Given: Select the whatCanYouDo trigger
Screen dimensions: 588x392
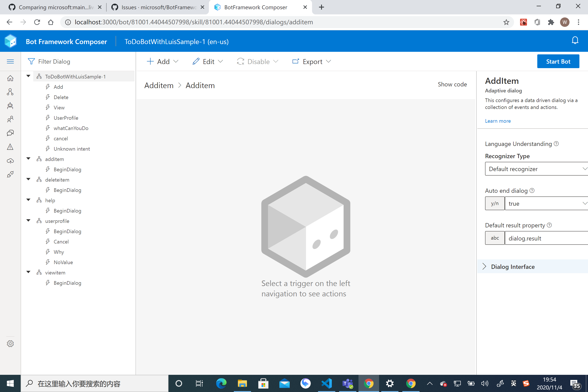Looking at the screenshot, I should tap(71, 128).
